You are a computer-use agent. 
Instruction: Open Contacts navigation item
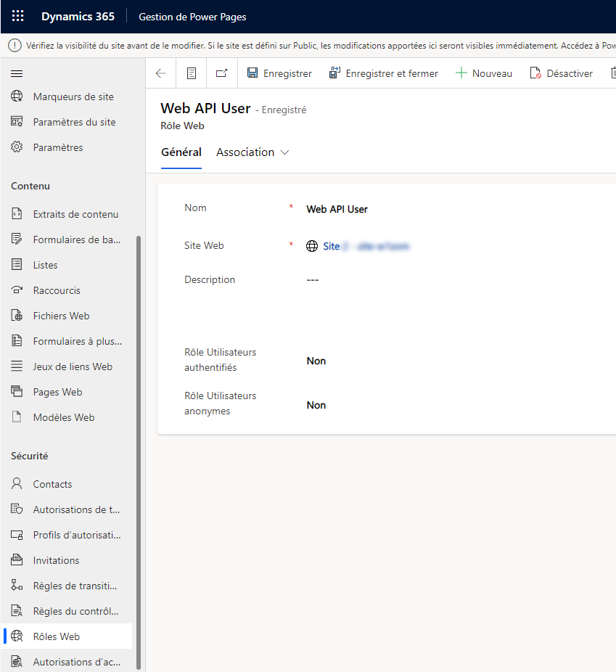click(66, 484)
